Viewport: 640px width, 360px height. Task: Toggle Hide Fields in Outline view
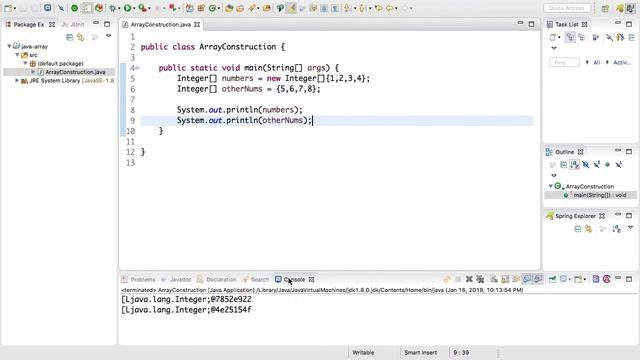point(586,164)
